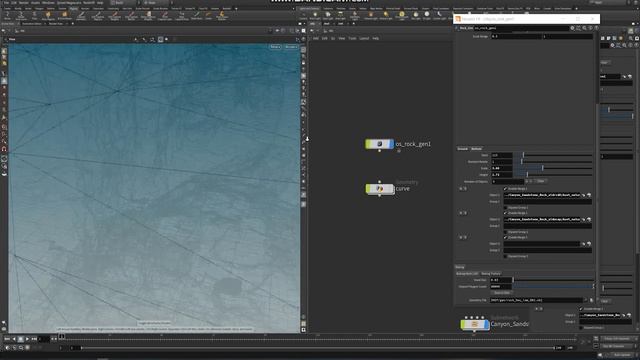Switch to Animation Editor pane tab

click(31, 24)
